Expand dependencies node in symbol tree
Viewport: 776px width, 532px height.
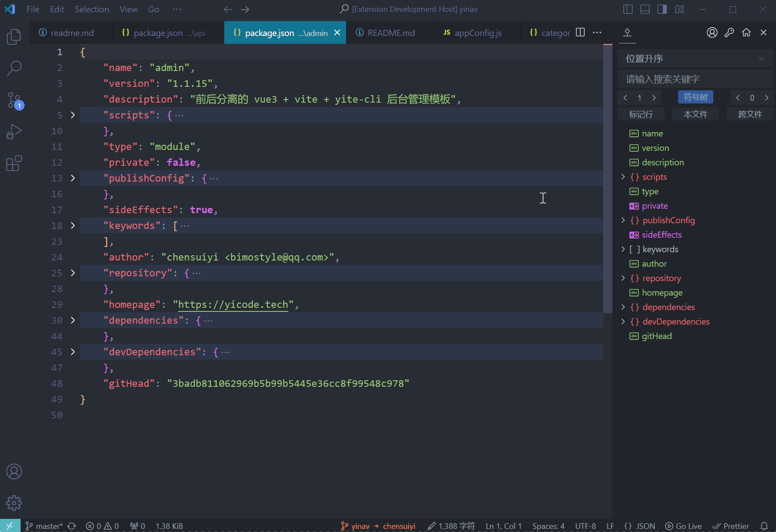tap(623, 307)
